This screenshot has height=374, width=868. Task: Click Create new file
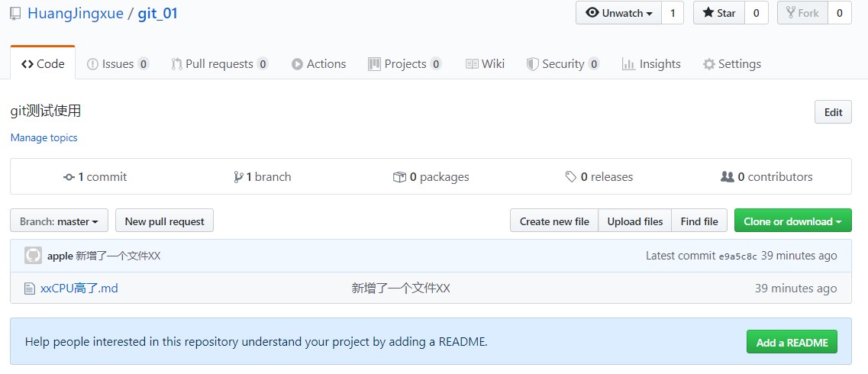pos(554,221)
